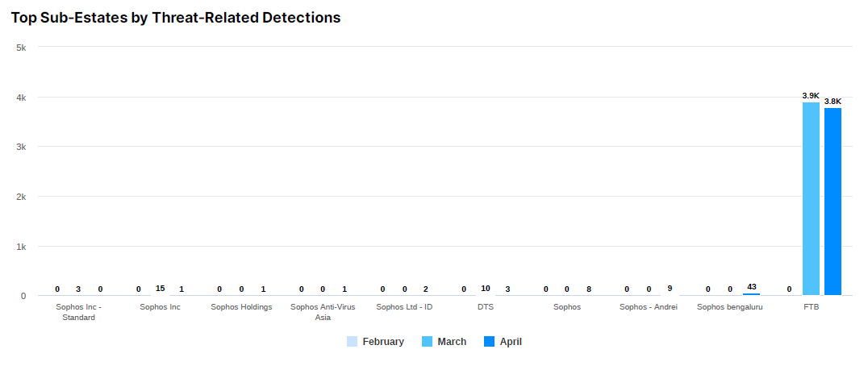Click the Sophos bengaluru axis label

point(729,307)
